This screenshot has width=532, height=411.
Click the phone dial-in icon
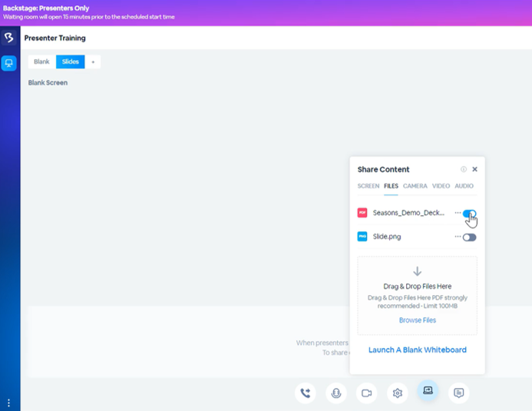tap(306, 393)
